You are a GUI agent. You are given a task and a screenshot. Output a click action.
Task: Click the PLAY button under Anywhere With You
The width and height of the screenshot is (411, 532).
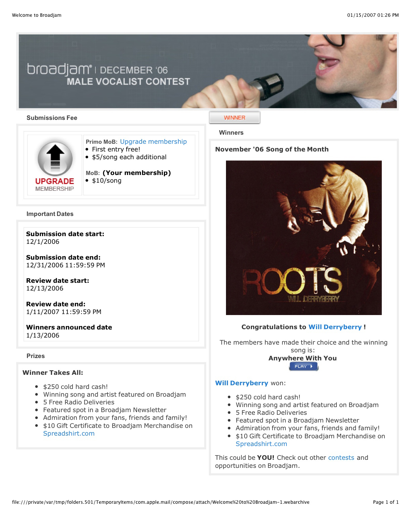(304, 366)
